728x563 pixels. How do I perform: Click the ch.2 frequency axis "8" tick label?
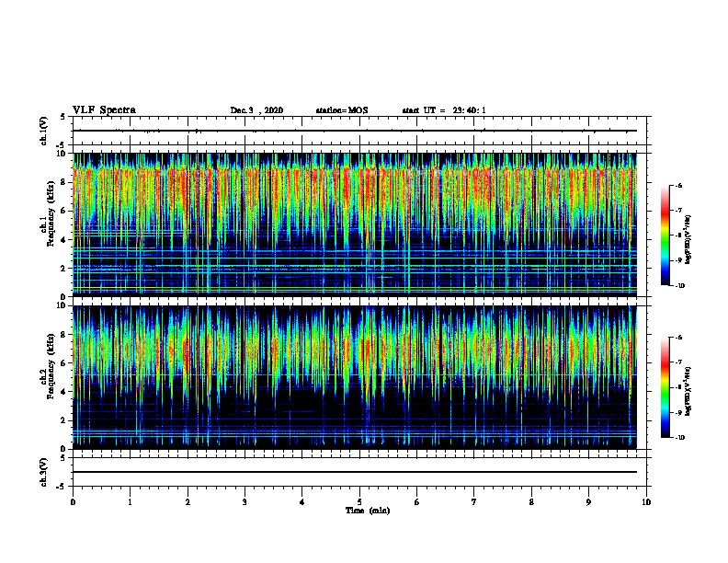click(63, 335)
